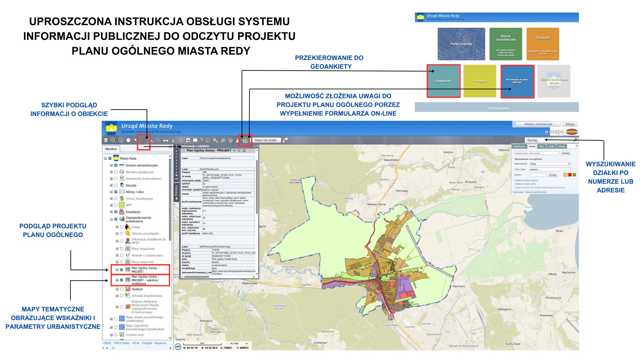Click the Dokumenty środowiskowe layer icon
Screen dimensions: 644x362
pos(122,178)
